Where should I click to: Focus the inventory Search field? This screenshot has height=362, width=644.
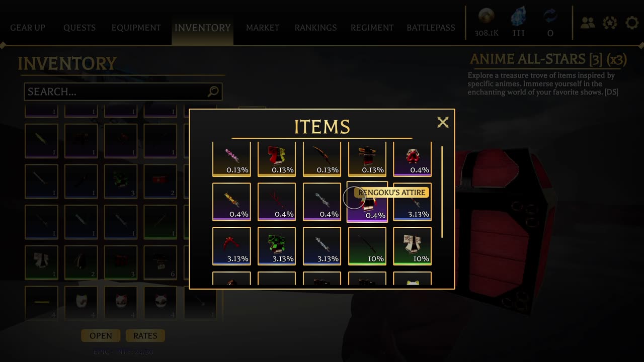[123, 92]
